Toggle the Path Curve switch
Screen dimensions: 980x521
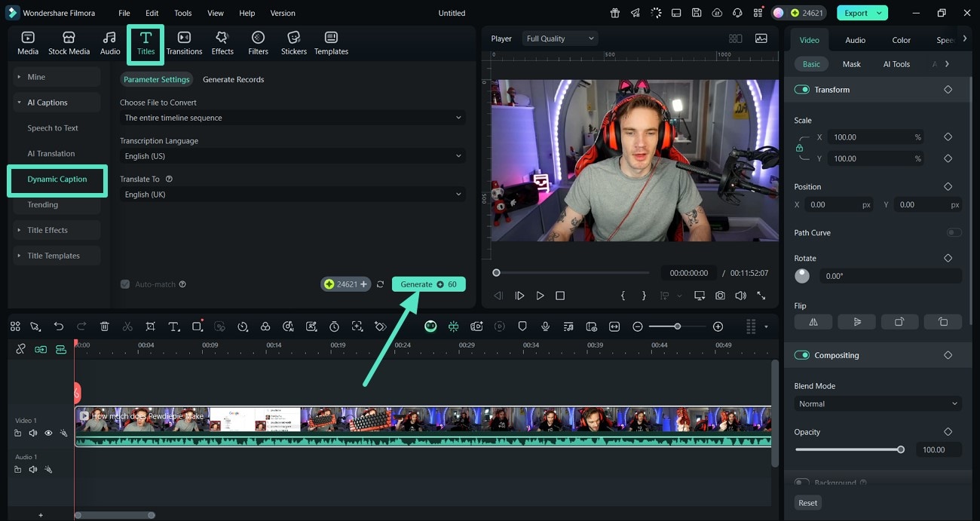click(x=954, y=232)
